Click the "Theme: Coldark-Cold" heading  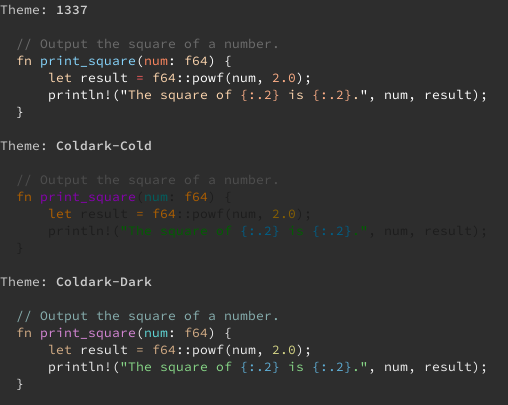(x=76, y=146)
